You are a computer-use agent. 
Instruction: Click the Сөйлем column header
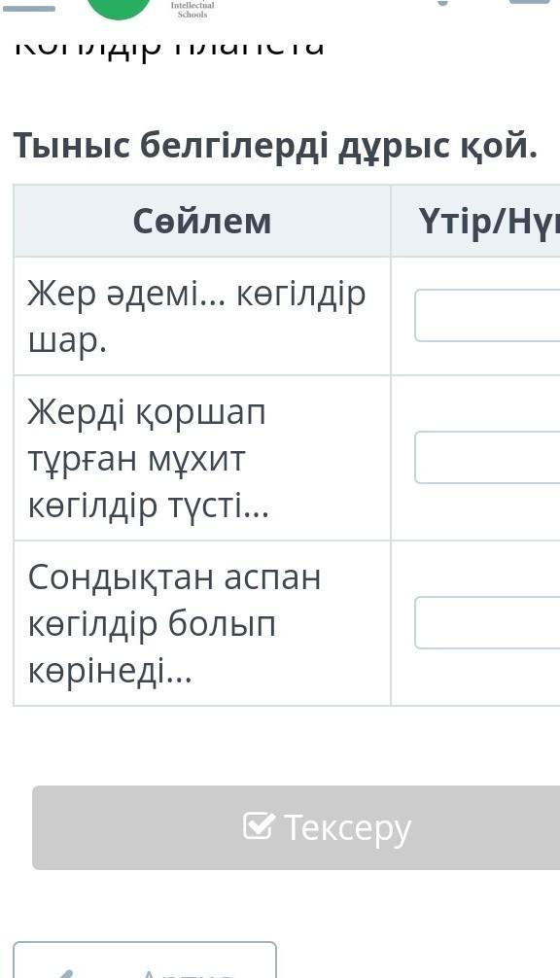tap(202, 221)
